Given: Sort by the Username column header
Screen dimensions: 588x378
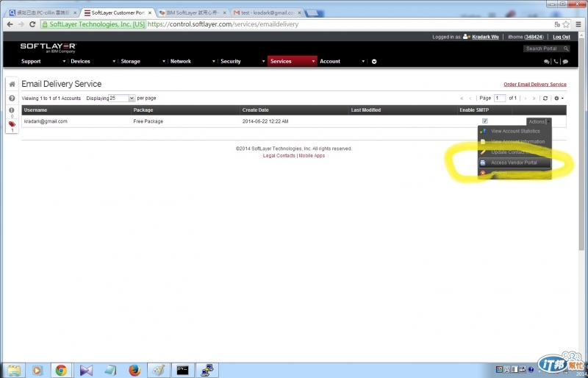Looking at the screenshot, I should click(76, 110).
